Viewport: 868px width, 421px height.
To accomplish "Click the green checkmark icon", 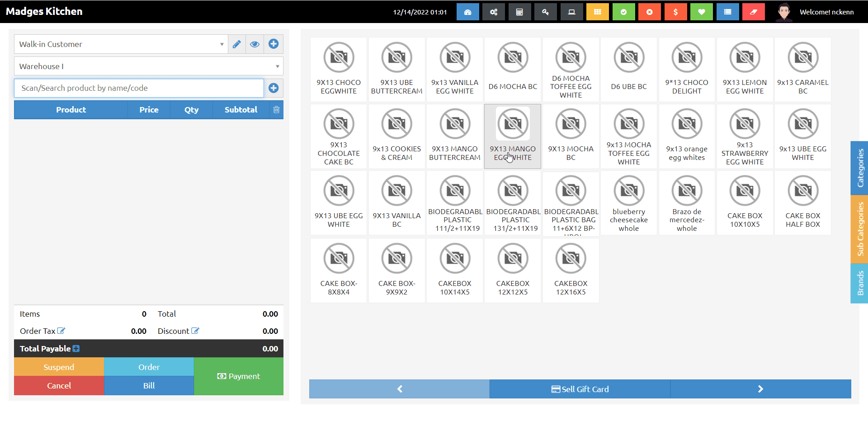I will [x=623, y=12].
